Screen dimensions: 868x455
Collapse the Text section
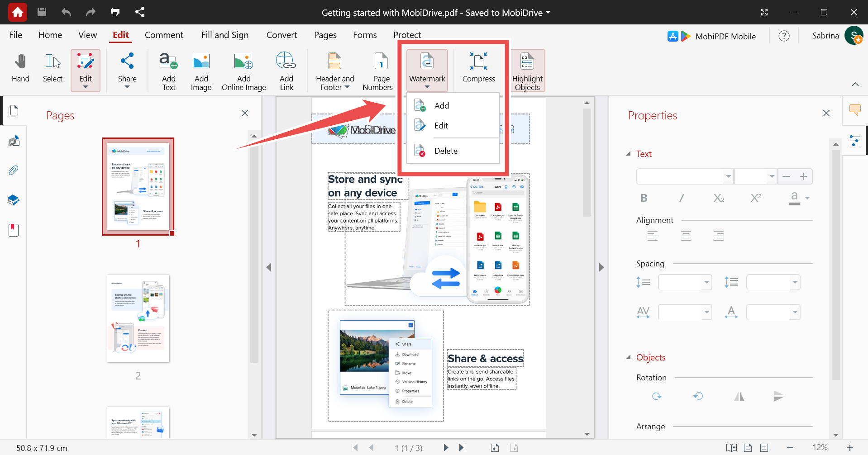629,154
